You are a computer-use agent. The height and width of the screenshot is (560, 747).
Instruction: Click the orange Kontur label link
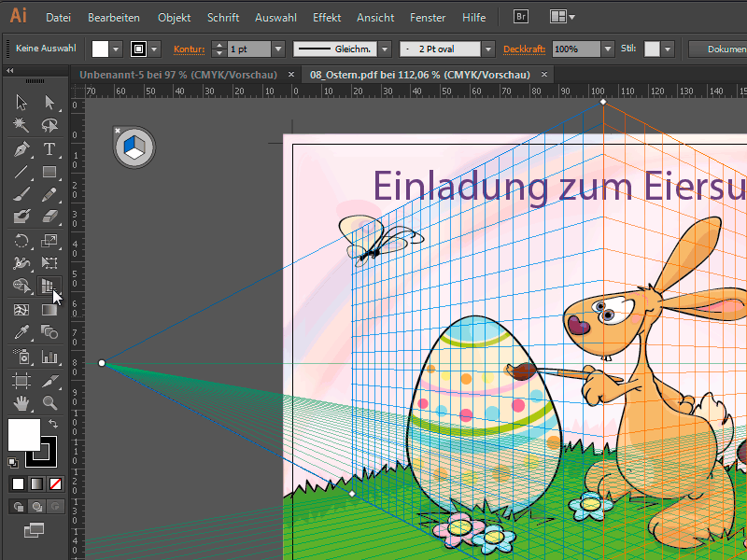point(189,49)
